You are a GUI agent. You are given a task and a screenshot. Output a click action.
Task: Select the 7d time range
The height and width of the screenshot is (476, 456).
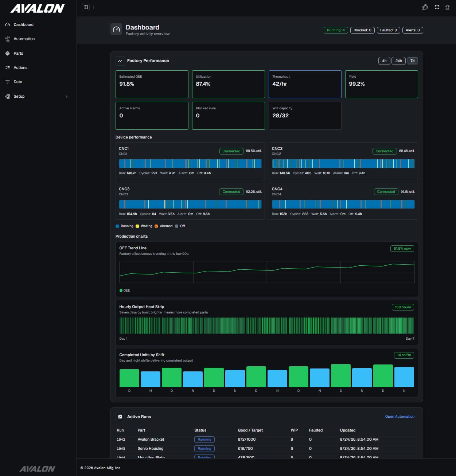click(x=412, y=61)
